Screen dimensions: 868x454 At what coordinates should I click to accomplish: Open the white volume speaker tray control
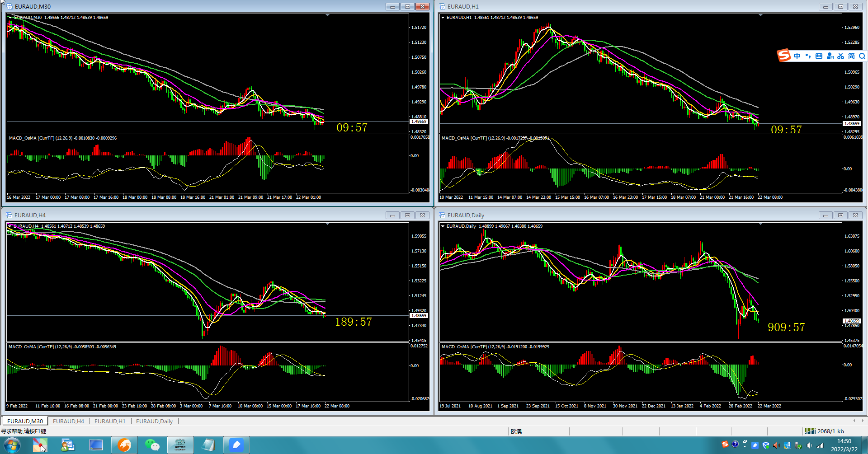pyautogui.click(x=809, y=445)
